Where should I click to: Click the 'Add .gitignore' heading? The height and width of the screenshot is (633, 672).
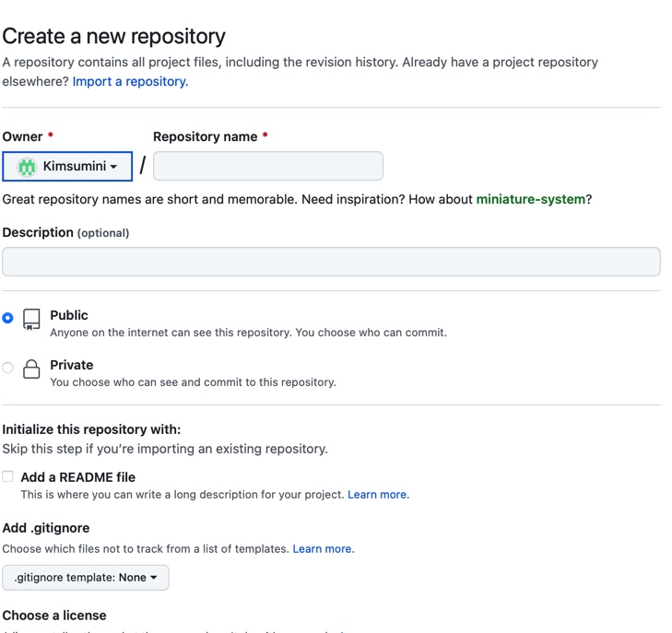click(x=46, y=528)
